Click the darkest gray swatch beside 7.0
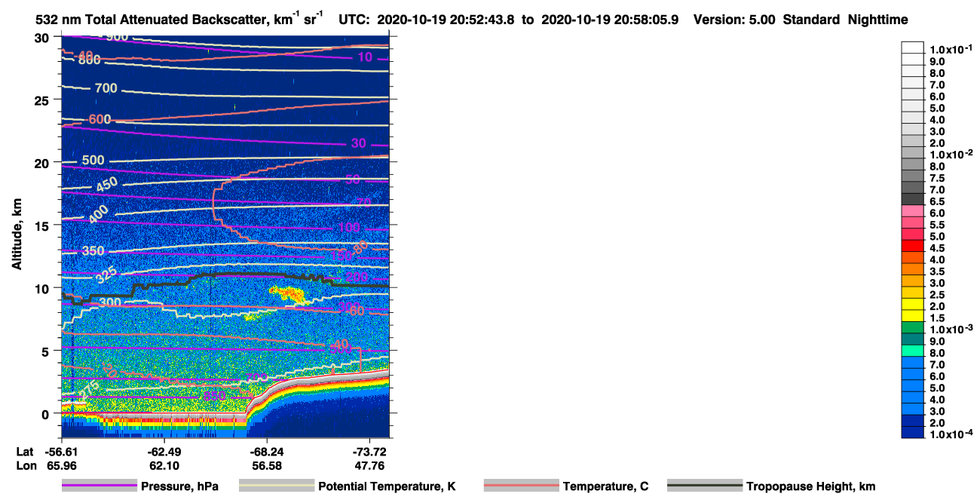Screen dimensions: 980x503 [913, 199]
